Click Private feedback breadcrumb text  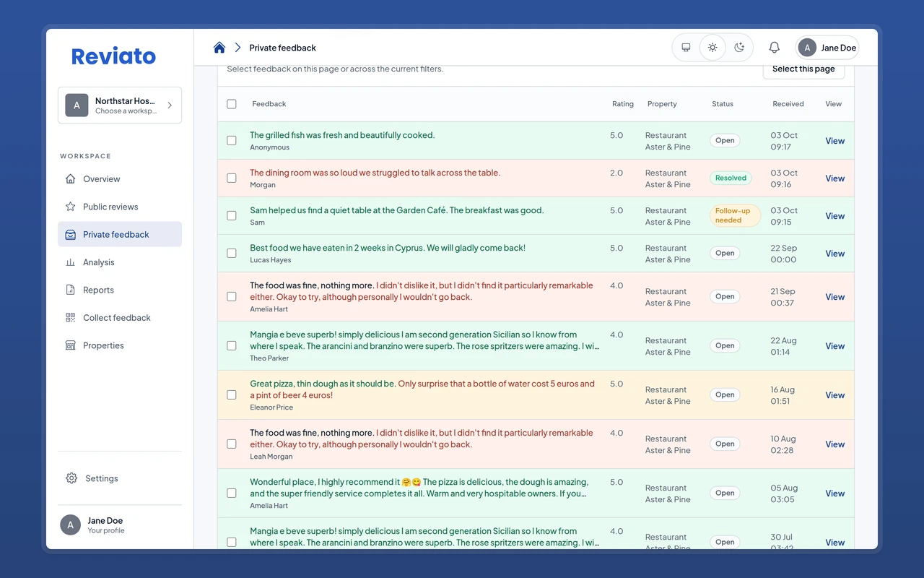pos(283,48)
